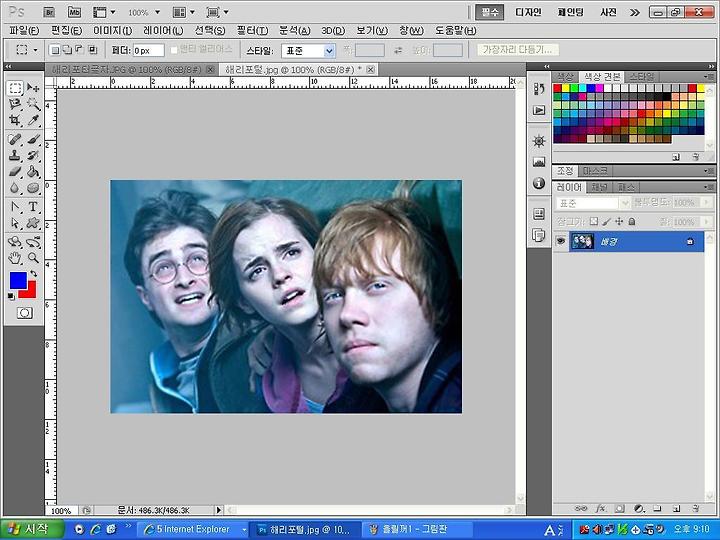Select the Healing Brush tool

tap(15, 139)
